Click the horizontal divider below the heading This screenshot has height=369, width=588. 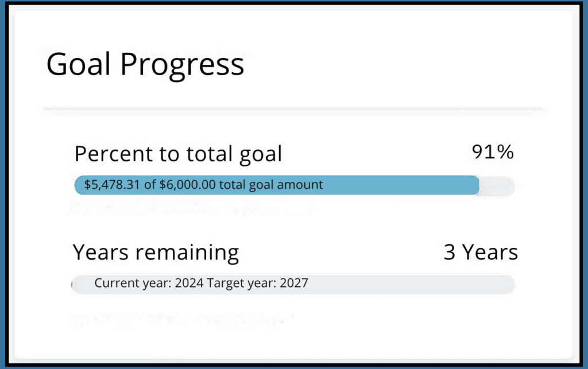point(293,108)
